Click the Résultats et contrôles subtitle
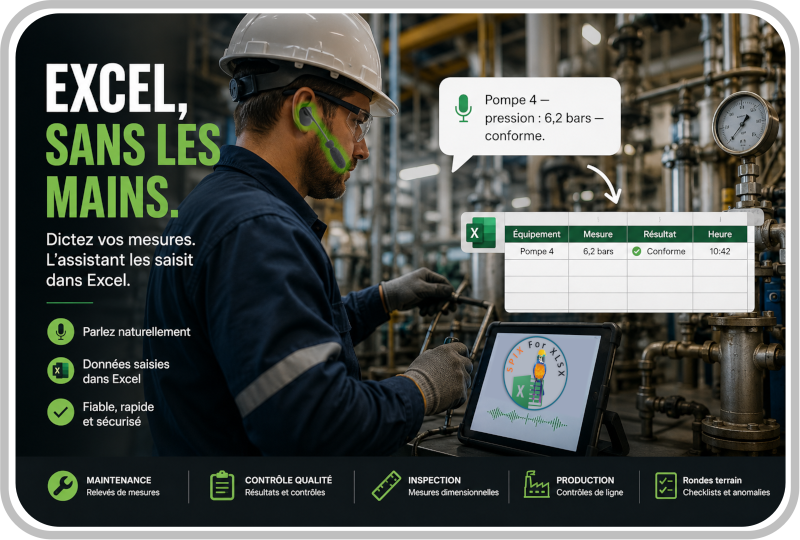800x540 pixels. click(x=285, y=492)
